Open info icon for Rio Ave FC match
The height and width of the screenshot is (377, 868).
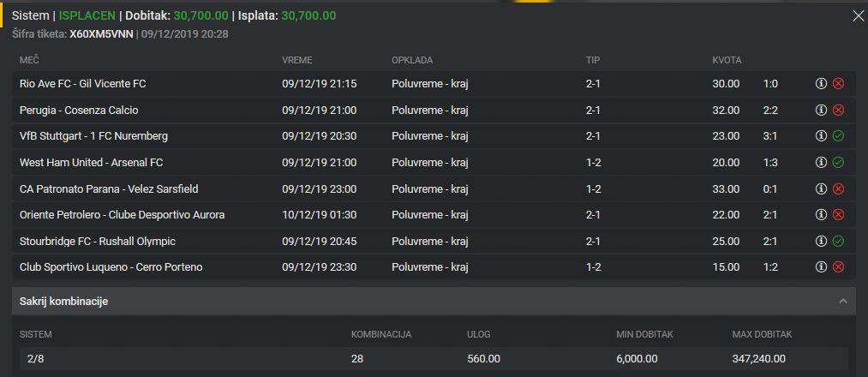[821, 84]
